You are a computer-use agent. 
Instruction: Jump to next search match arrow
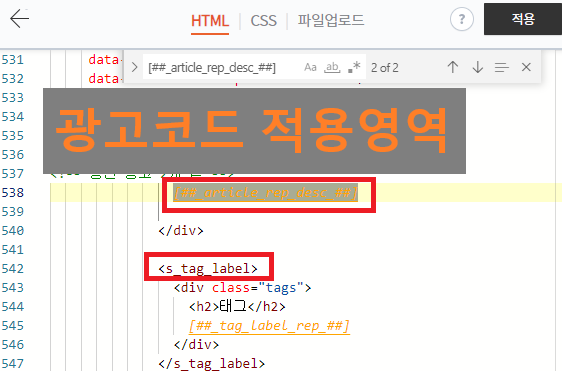pyautogui.click(x=477, y=67)
